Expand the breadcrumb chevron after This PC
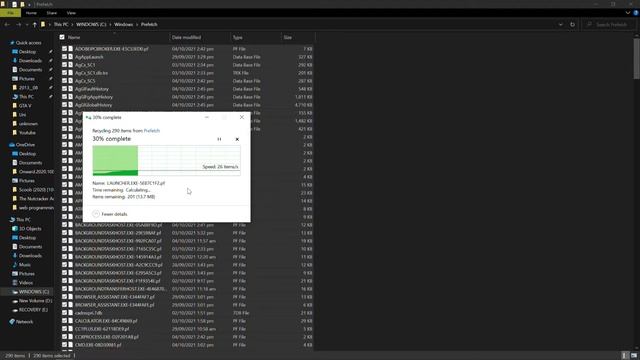The image size is (640, 360). click(72, 24)
